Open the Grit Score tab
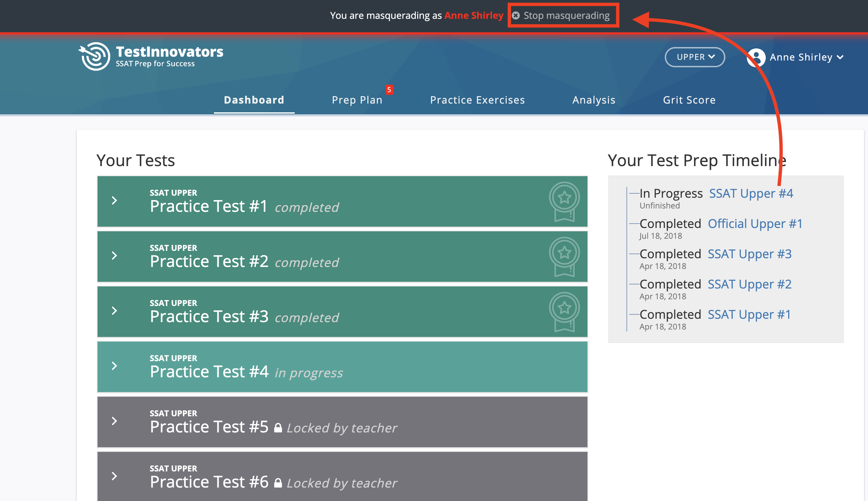The height and width of the screenshot is (501, 868). pyautogui.click(x=689, y=100)
